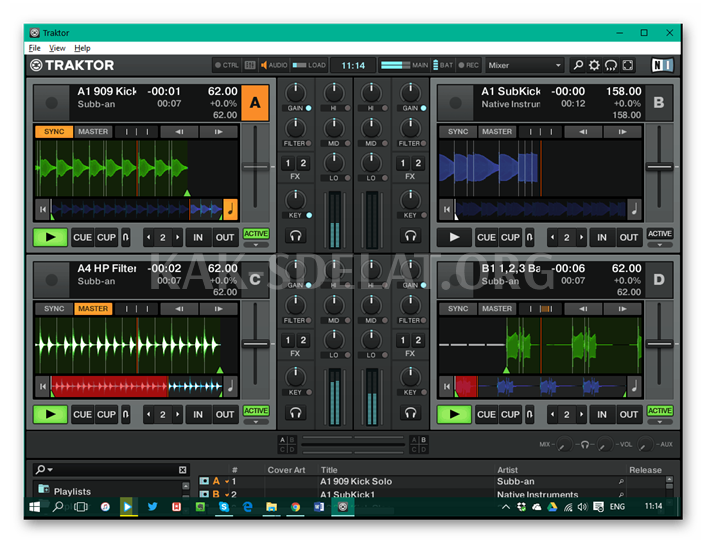The height and width of the screenshot is (543, 706).
Task: Click Deck A letter focus button
Action: click(x=255, y=103)
